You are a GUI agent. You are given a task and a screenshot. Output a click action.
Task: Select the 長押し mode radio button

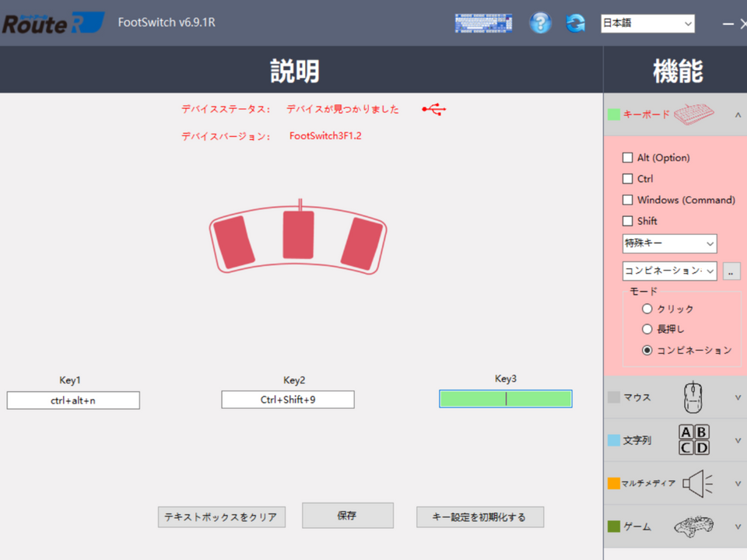(647, 329)
